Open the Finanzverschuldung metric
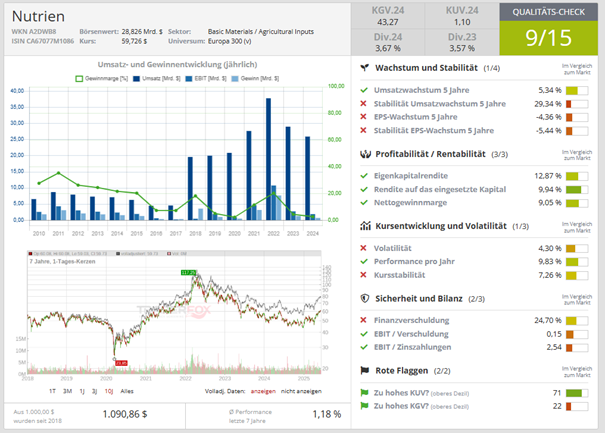Viewport: 605px width, 433px height. 411,320
